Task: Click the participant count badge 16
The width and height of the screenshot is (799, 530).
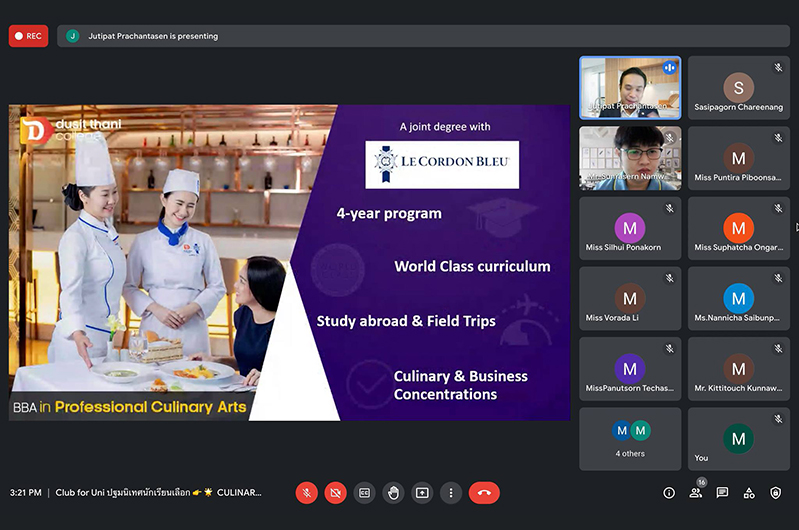Action: pos(702,482)
